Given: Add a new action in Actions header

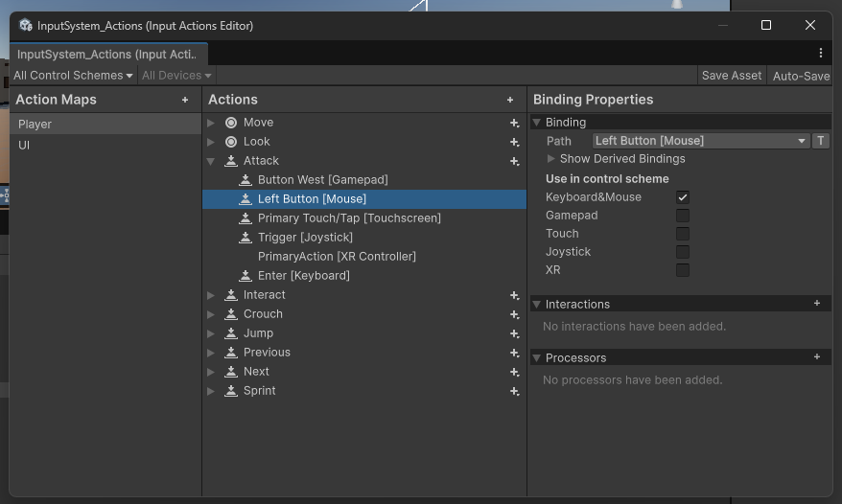Looking at the screenshot, I should [x=510, y=100].
